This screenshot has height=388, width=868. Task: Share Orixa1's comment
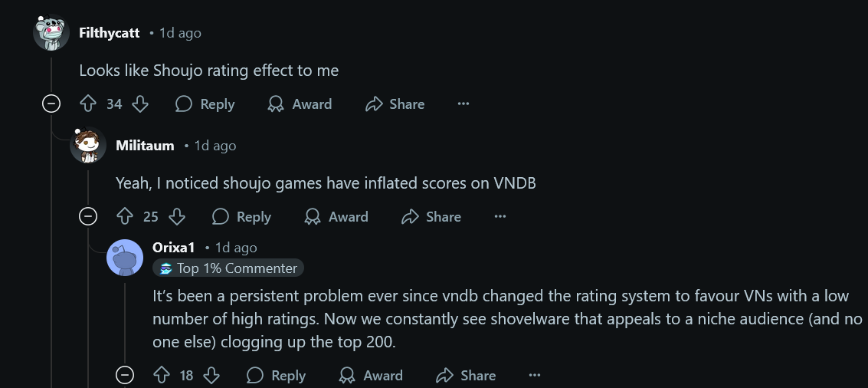(466, 375)
